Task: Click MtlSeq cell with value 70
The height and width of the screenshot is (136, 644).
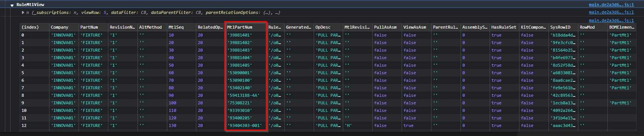Action: pos(182,80)
